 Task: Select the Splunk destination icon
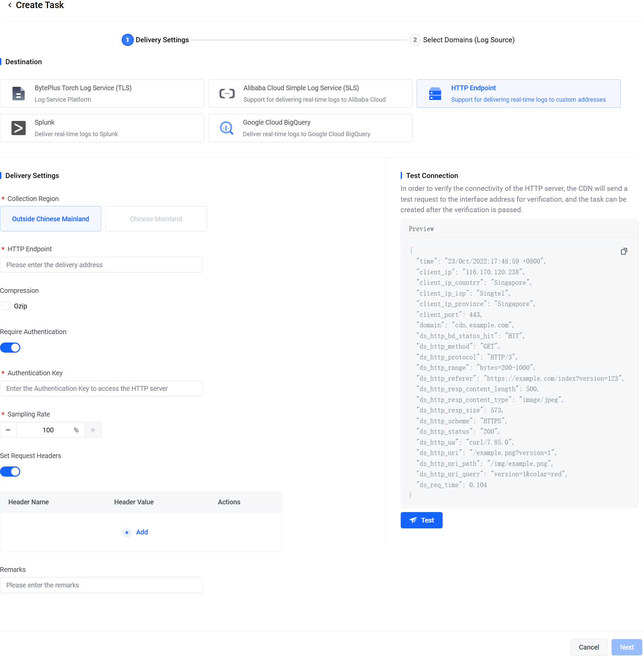[18, 128]
